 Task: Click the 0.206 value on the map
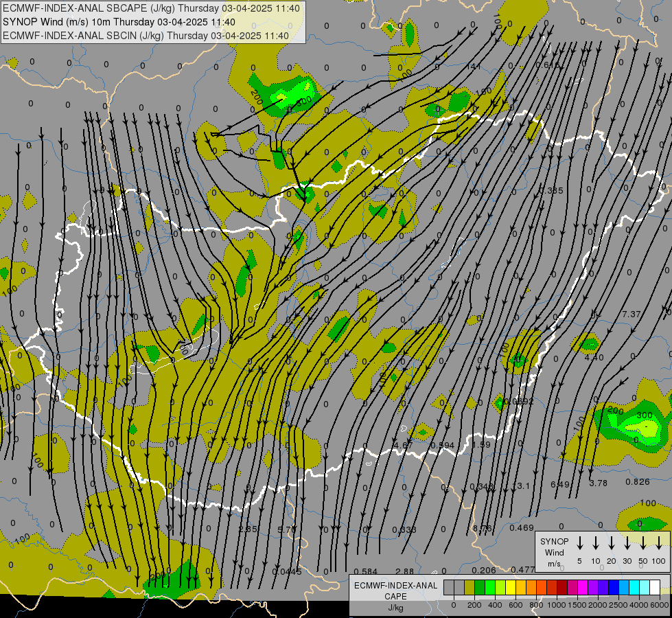point(483,570)
